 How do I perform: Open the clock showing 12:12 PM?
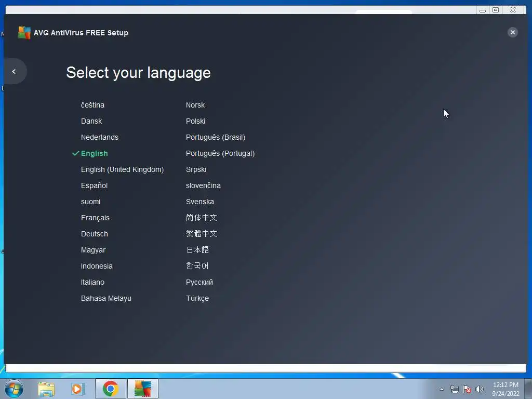coord(506,389)
